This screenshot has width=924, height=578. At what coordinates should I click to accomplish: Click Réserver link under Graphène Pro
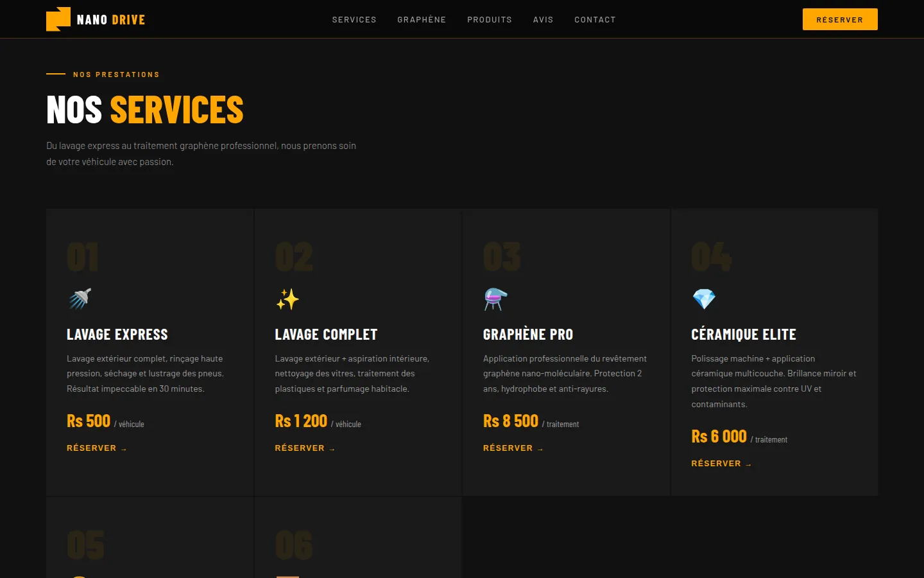[x=513, y=448]
